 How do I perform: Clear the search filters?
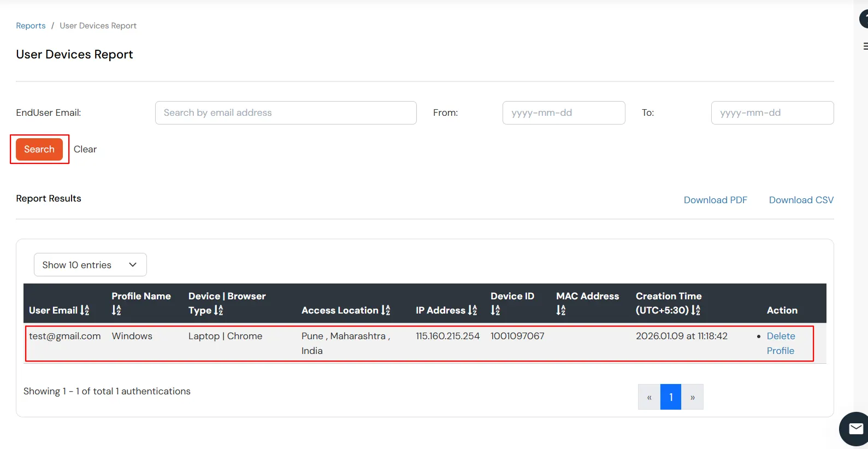tap(85, 149)
